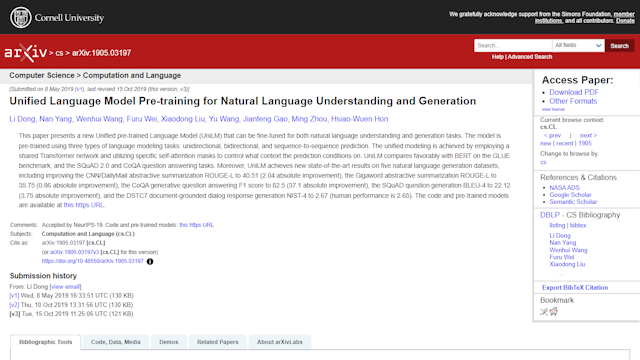This screenshot has width=640, height=360.
Task: Download the paper PDF
Action: click(574, 92)
